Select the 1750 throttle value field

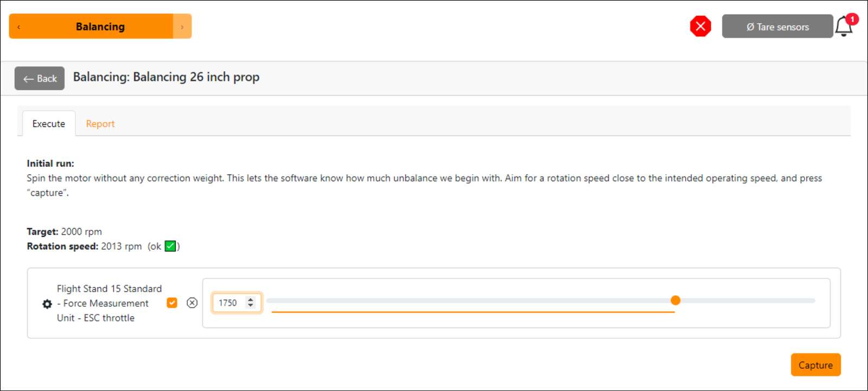(231, 302)
